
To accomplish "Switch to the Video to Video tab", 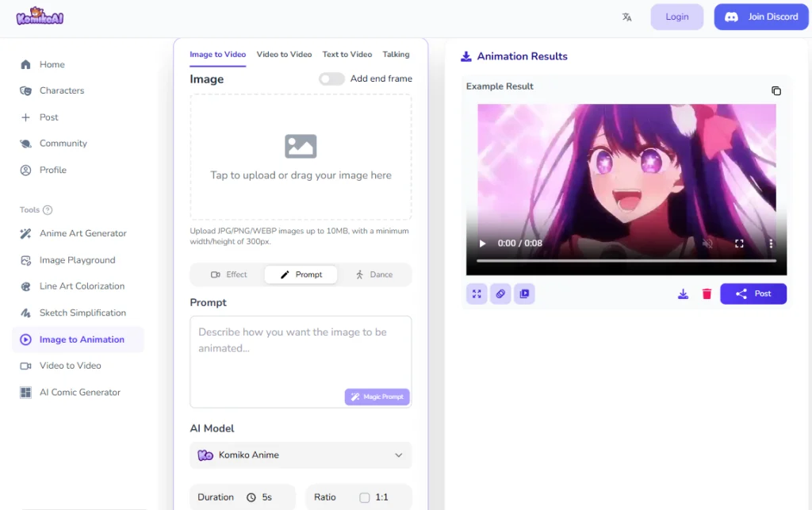I will tap(284, 55).
